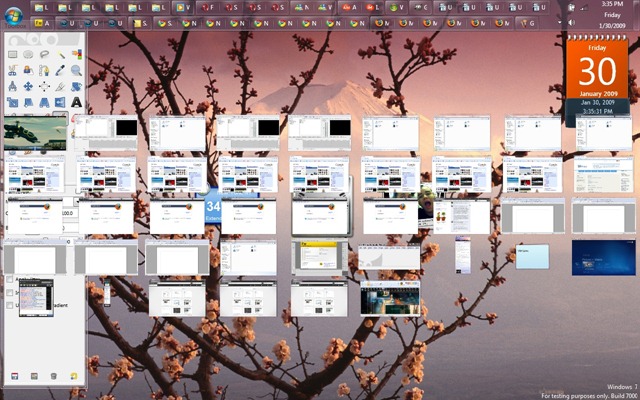Choose the Text tool letter A
Screen dimensions: 640x400
[76, 102]
